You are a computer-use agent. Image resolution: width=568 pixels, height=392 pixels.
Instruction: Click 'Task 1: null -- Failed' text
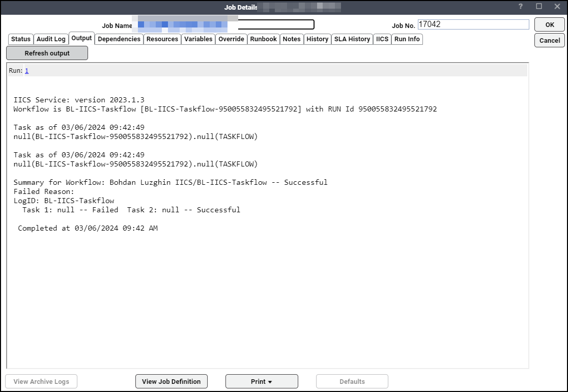coord(70,210)
